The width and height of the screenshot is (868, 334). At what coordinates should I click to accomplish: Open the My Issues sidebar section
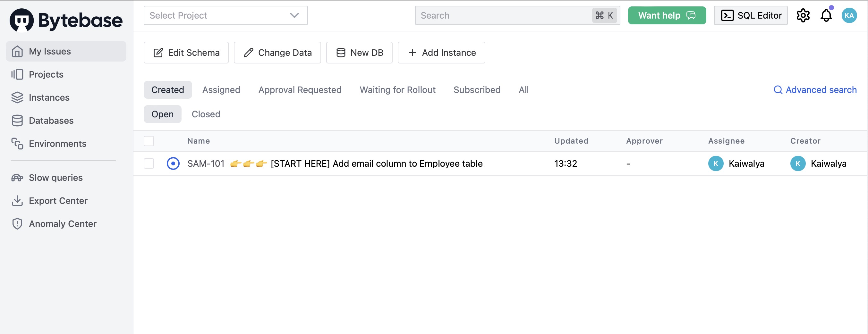49,51
